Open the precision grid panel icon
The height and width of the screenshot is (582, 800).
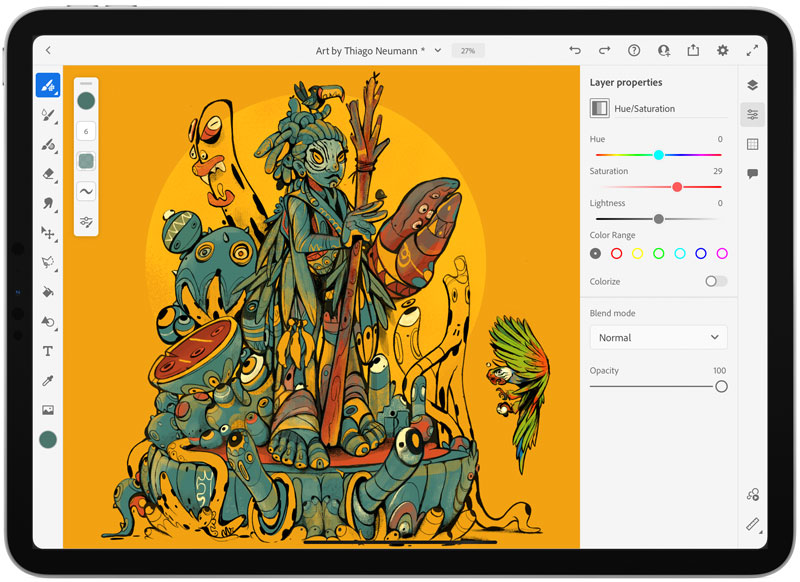pos(753,144)
